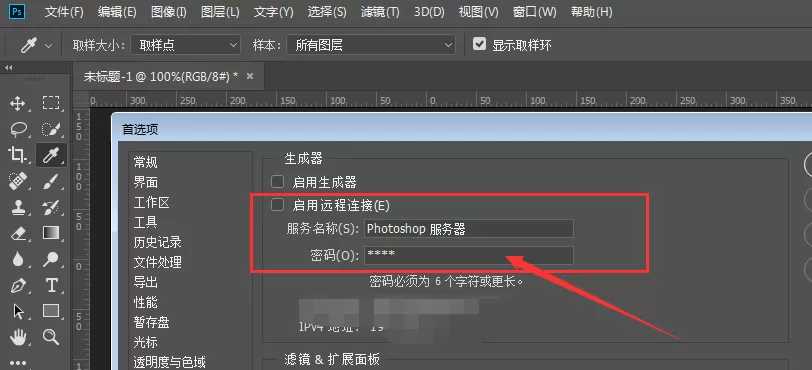The image size is (812, 370).
Task: Select 文件处理 in the preferences list
Action: [x=157, y=262]
